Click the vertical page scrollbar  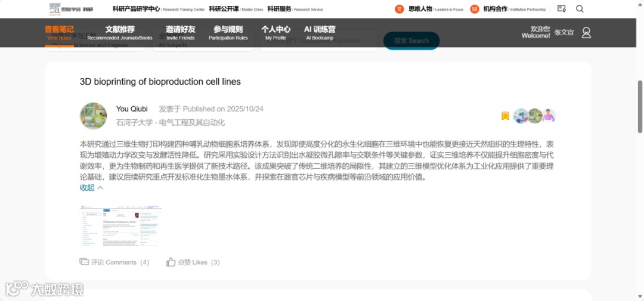tap(640, 107)
